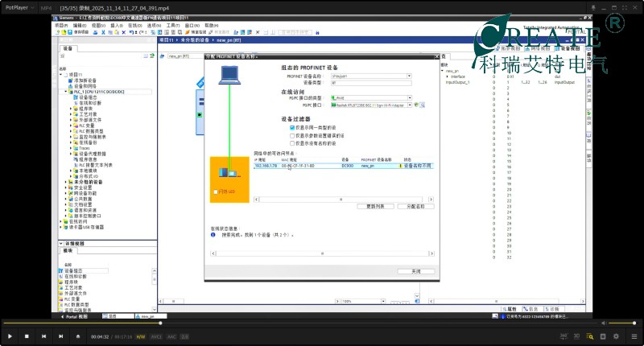Screen dimensions: 644x346
Task: Click the 更新列表 button
Action: tap(375, 207)
